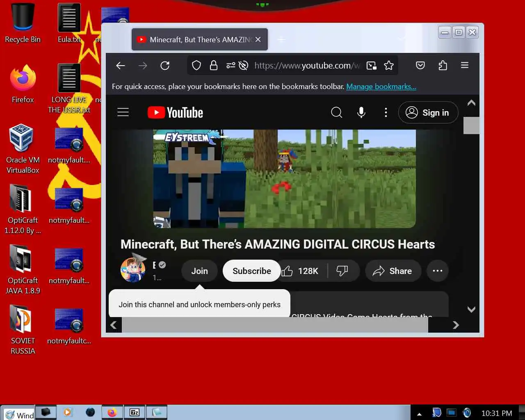This screenshot has height=420, width=525.
Task: Click the autoplay blocked icon in address bar
Action: tap(244, 66)
